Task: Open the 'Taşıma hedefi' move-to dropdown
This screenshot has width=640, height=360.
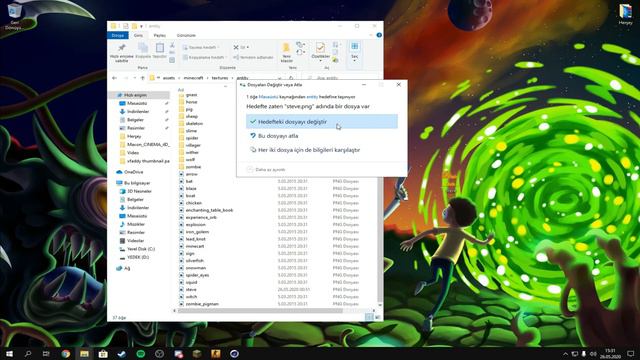Action: click(x=202, y=47)
